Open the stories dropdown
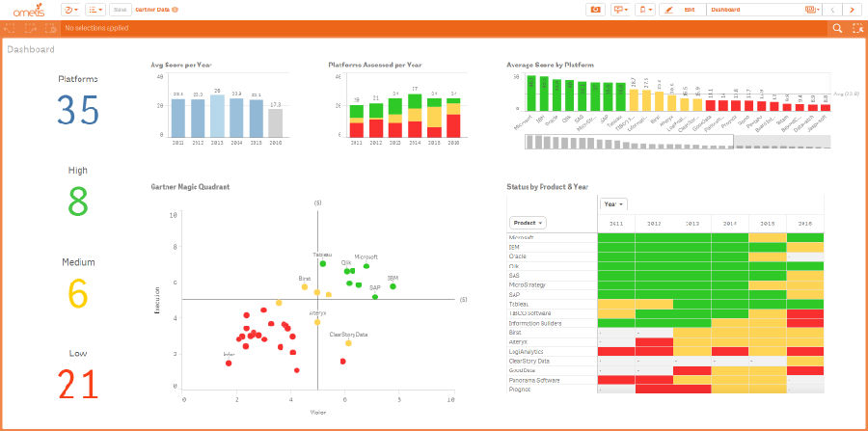Image resolution: width=868 pixels, height=431 pixels. point(620,10)
